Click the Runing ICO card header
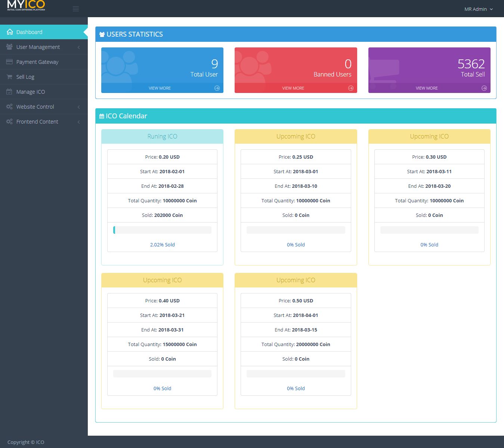The image size is (504, 448). pos(162,137)
